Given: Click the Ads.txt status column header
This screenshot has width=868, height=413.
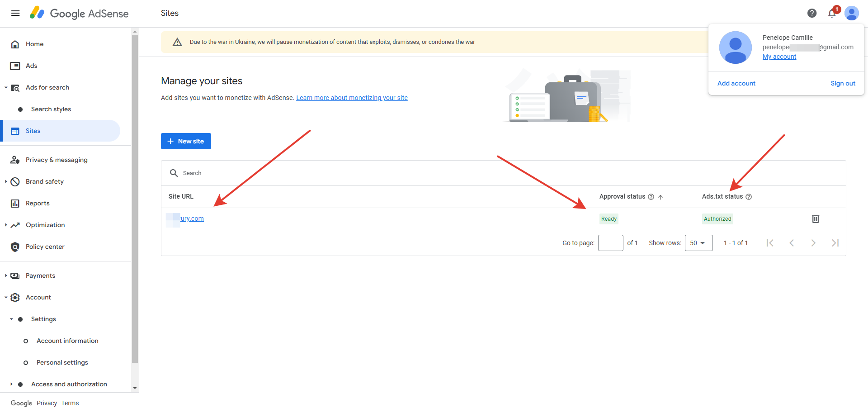Looking at the screenshot, I should [x=722, y=196].
